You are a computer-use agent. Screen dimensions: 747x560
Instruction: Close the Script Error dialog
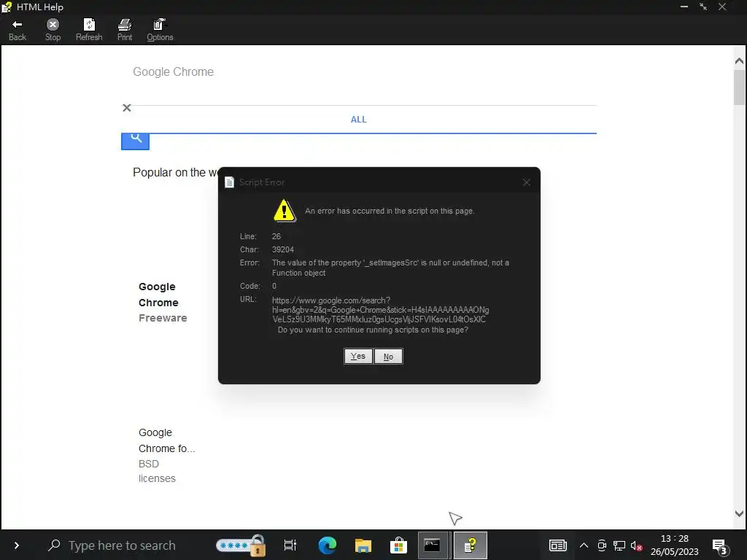[x=527, y=182]
